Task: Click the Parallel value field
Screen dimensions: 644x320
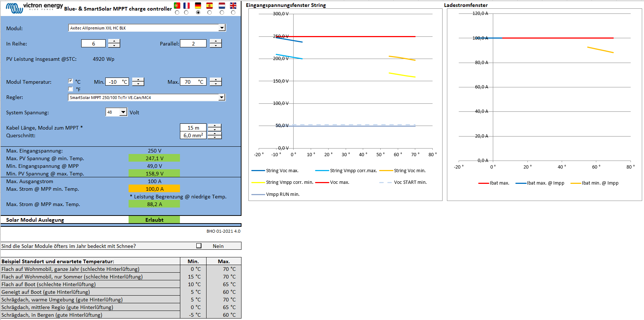Action: [x=193, y=43]
